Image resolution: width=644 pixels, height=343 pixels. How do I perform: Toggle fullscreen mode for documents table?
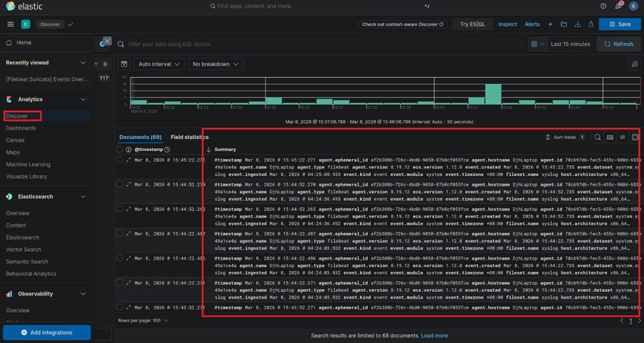point(635,137)
